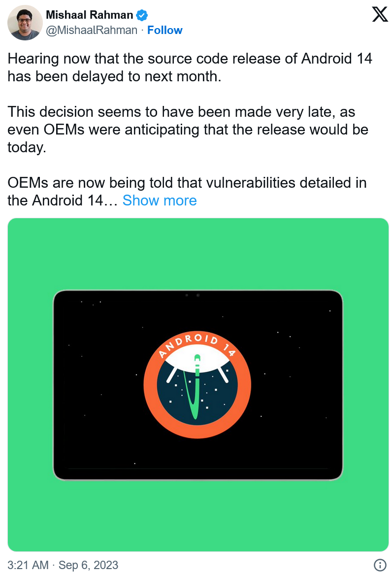Open the X logo link
This screenshot has height=574, width=392.
point(380,15)
